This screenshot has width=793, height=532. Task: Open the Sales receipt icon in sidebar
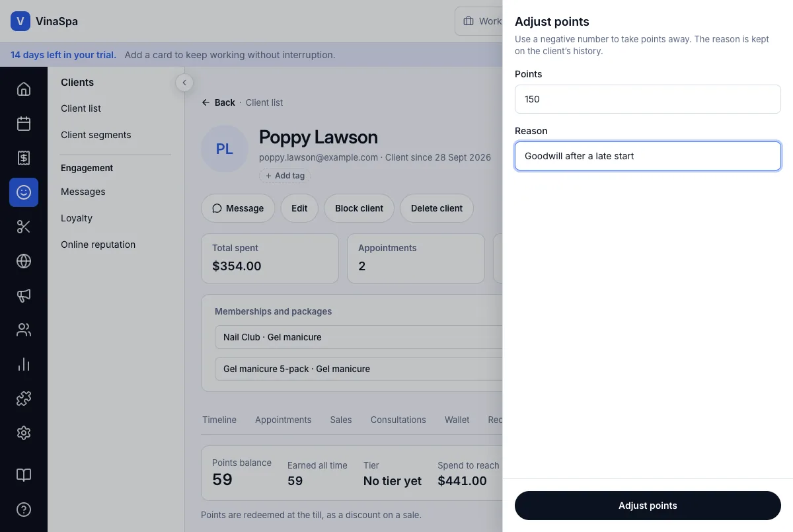pos(24,158)
